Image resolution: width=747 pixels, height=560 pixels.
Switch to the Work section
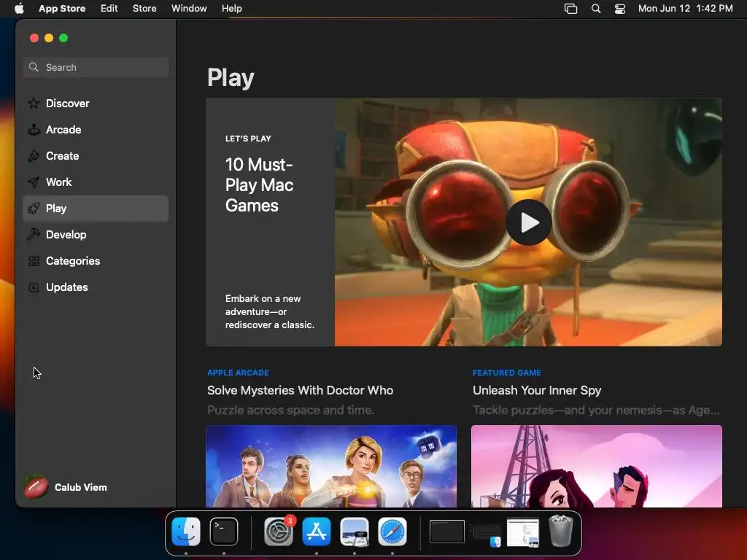click(x=96, y=182)
